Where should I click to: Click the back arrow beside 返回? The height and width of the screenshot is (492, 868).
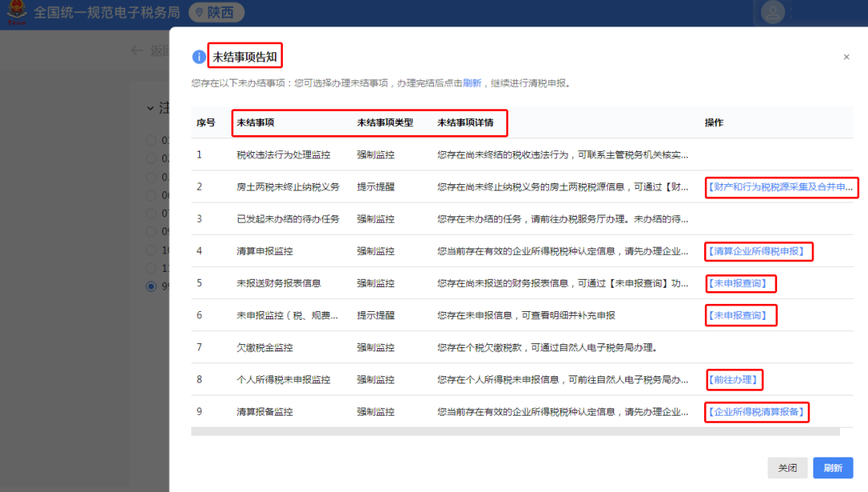coord(137,50)
